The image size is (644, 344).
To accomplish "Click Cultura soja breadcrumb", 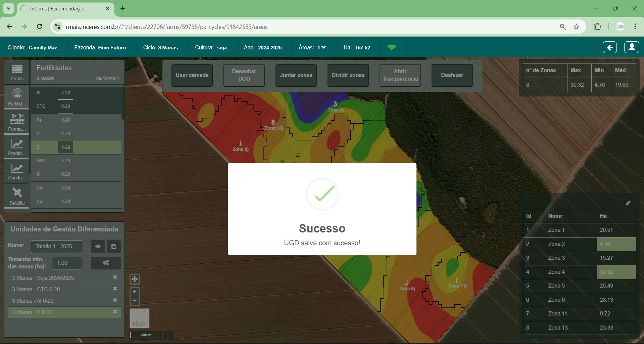I will pos(211,47).
